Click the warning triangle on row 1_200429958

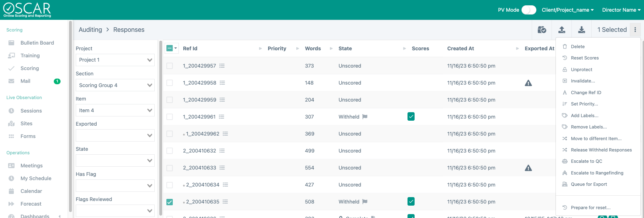click(528, 83)
